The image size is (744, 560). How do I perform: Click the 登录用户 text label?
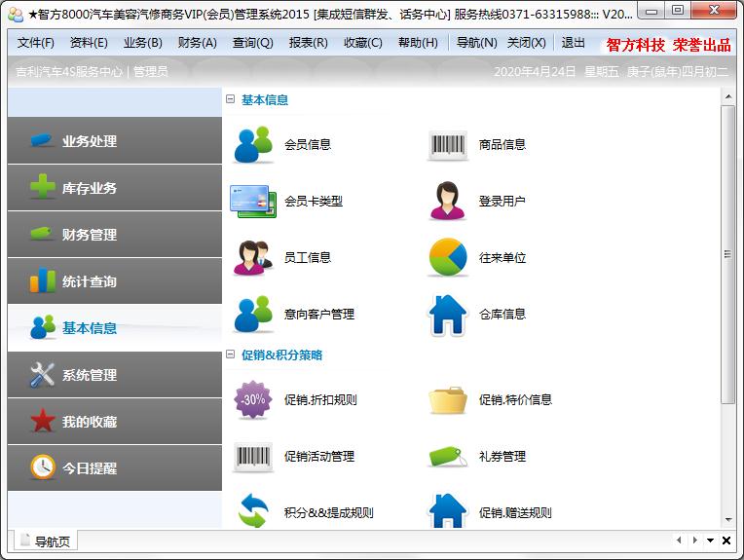pyautogui.click(x=502, y=202)
